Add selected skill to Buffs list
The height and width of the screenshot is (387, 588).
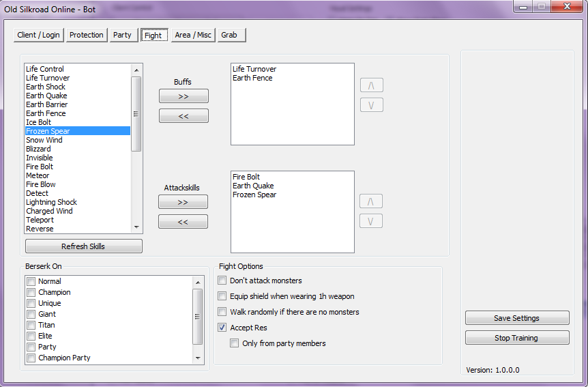(x=183, y=96)
